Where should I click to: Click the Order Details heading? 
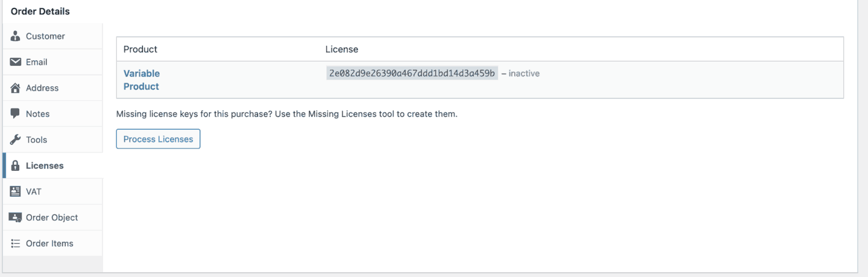(x=40, y=11)
